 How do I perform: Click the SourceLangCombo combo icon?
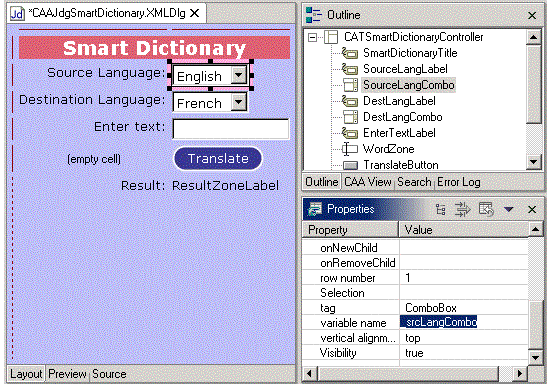coord(350,85)
